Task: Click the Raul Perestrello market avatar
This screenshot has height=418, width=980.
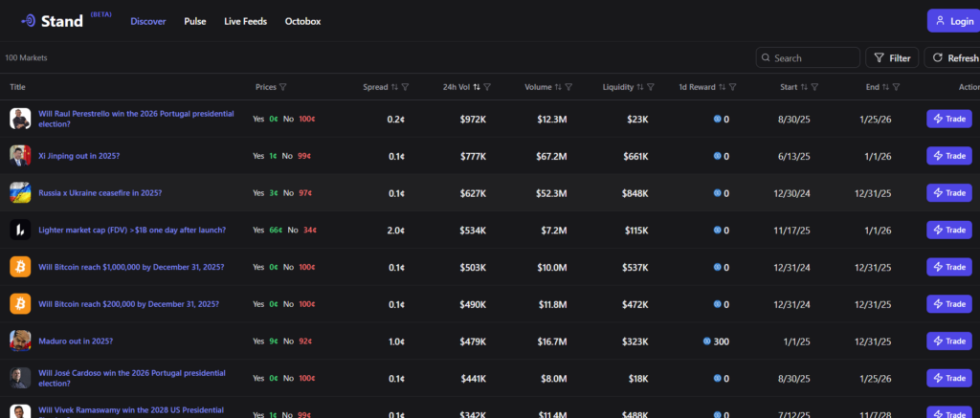Action: [x=20, y=119]
